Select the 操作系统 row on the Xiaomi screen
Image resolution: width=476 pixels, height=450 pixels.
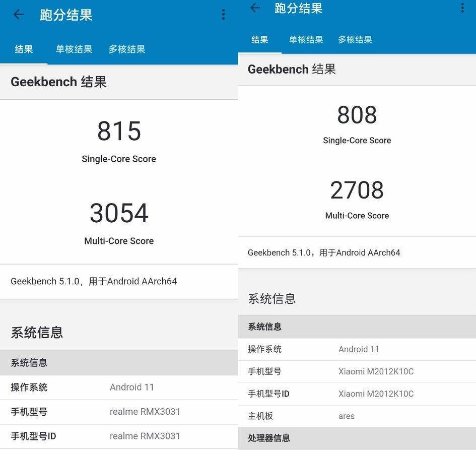click(x=357, y=349)
